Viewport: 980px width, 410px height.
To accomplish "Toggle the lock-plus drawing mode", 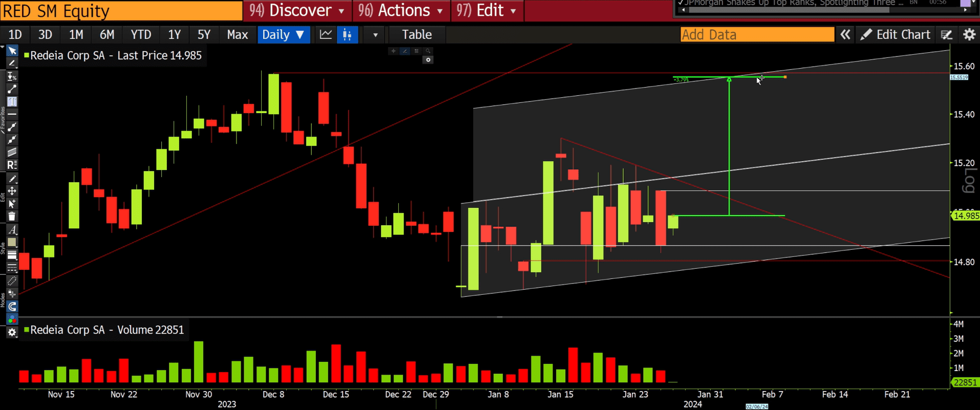I will (12, 294).
